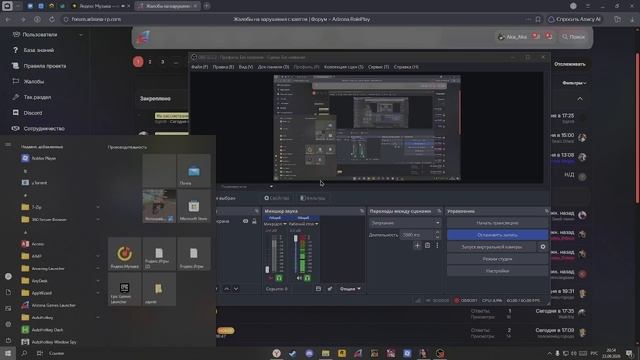Screen dimensions: 640x360
Task: Open Правила проекта in the forum sidebar
Action: pyautogui.click(x=44, y=66)
